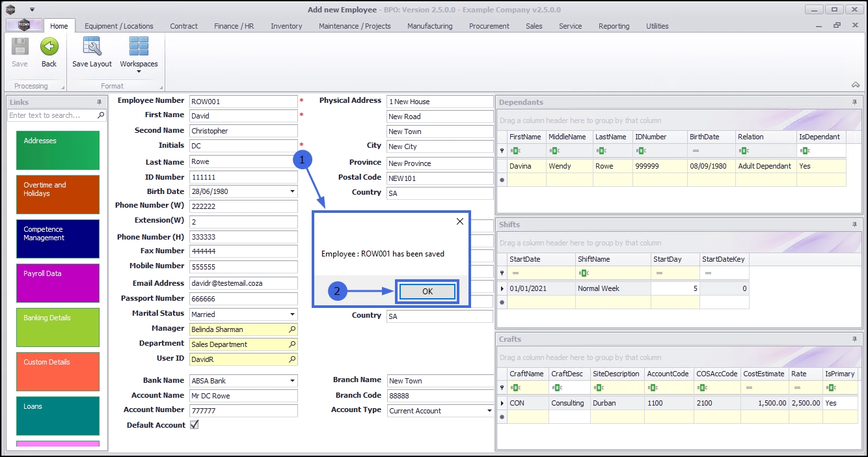Open the Payroll Data link tile
This screenshot has width=868, height=457.
point(57,283)
